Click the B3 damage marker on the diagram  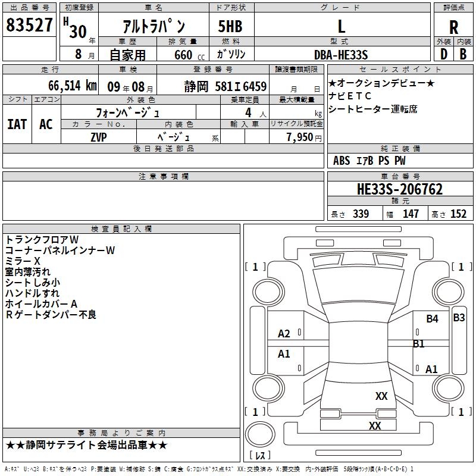[x=459, y=318]
